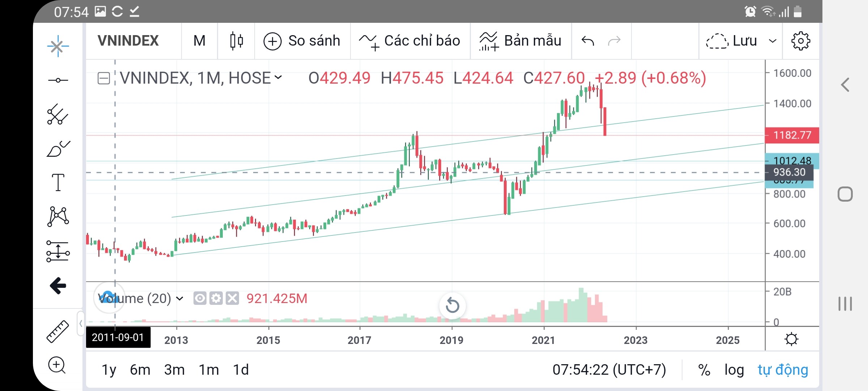Open the Các chỉ báo indicators menu

tap(410, 41)
